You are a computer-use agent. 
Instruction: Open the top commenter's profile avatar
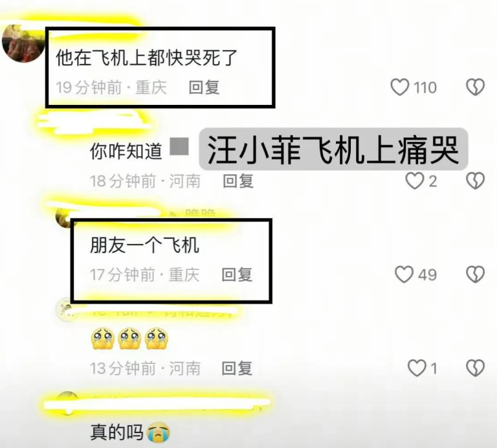(x=23, y=43)
